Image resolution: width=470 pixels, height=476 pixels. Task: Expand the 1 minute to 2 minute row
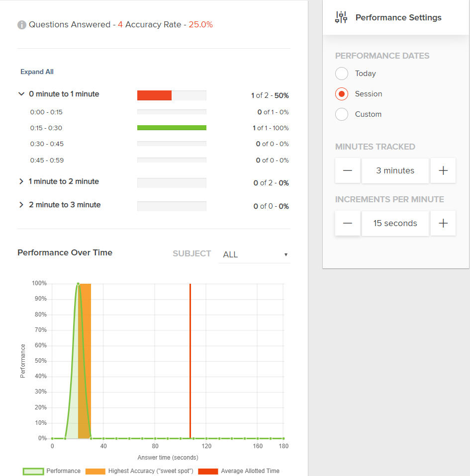click(x=21, y=181)
